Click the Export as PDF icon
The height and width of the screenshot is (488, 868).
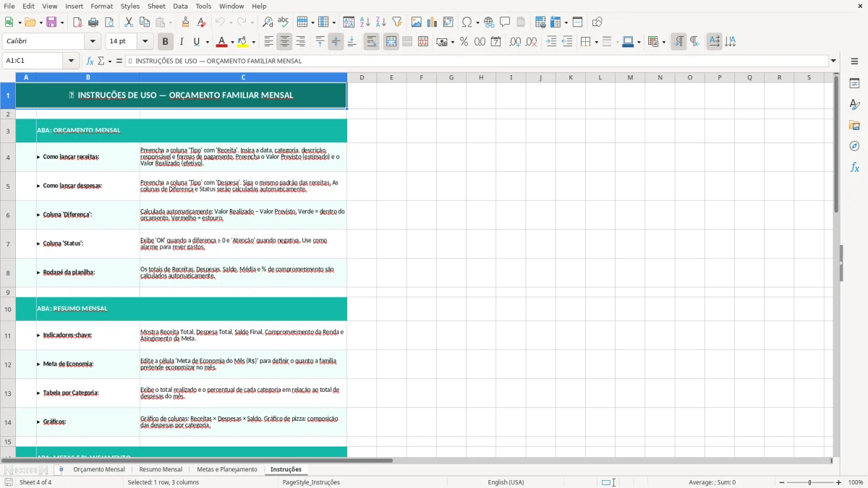[77, 22]
